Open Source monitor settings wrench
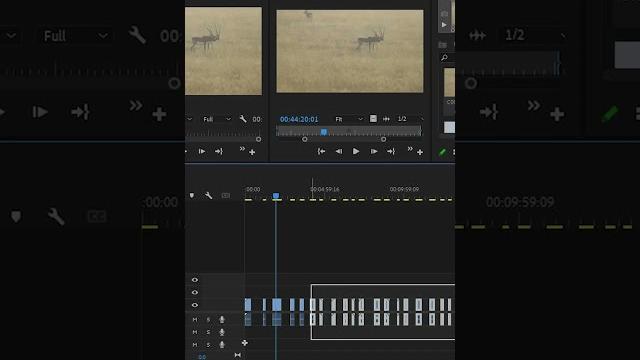The image size is (640, 360). (243, 119)
